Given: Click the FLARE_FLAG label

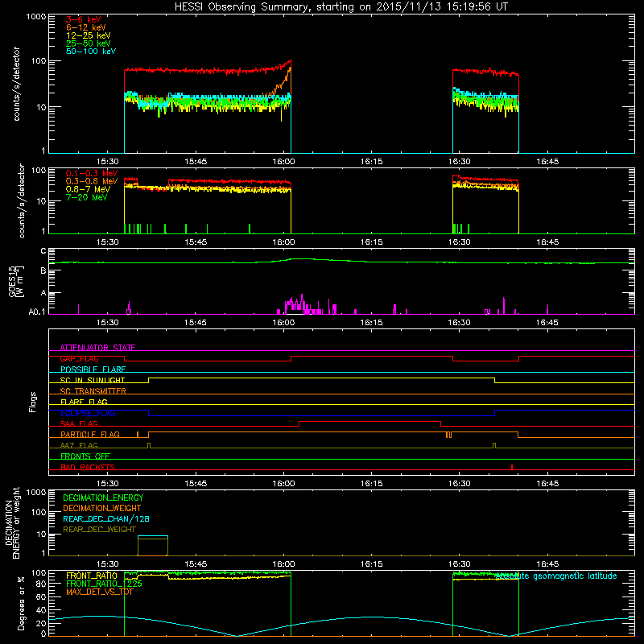Looking at the screenshot, I should point(84,402).
